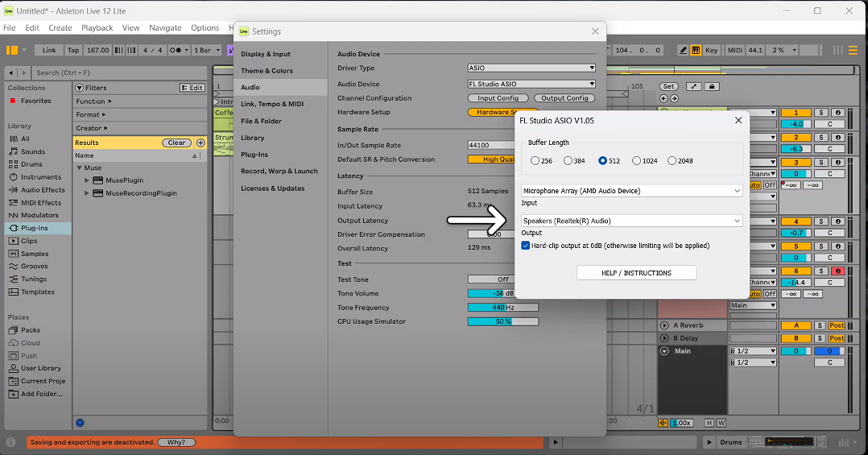This screenshot has width=868, height=455.
Task: Expand the MusePlugin item
Action: (x=86, y=180)
